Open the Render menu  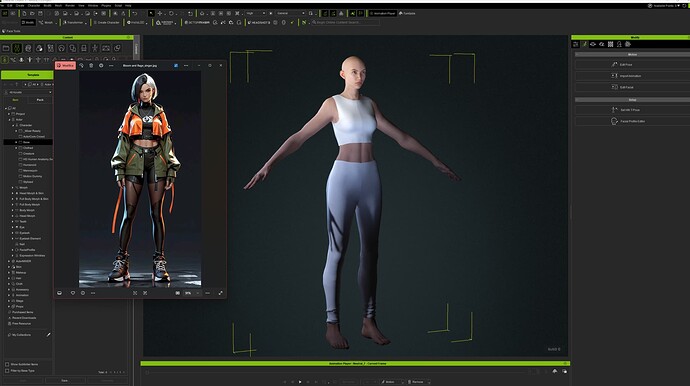pyautogui.click(x=70, y=6)
